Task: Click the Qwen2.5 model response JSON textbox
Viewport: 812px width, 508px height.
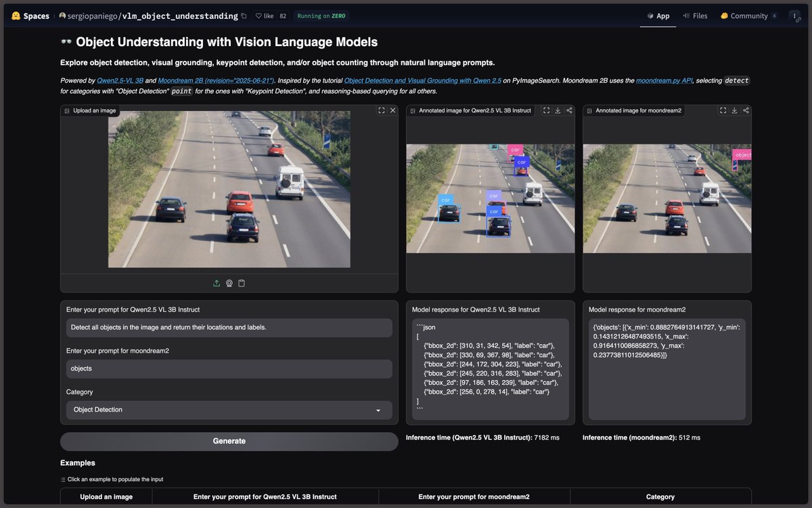Action: click(491, 369)
